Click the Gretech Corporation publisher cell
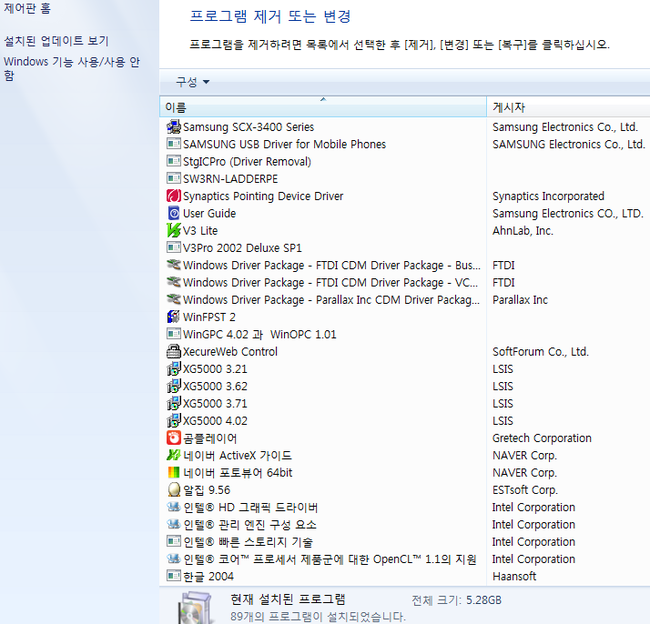Image resolution: width=650 pixels, height=624 pixels. pos(542,438)
